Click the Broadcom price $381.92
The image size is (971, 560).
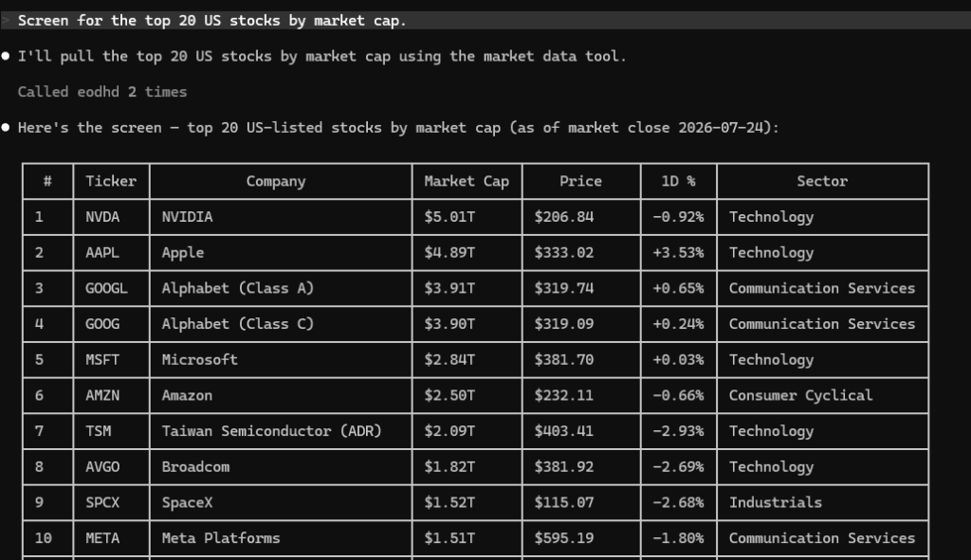coord(563,466)
